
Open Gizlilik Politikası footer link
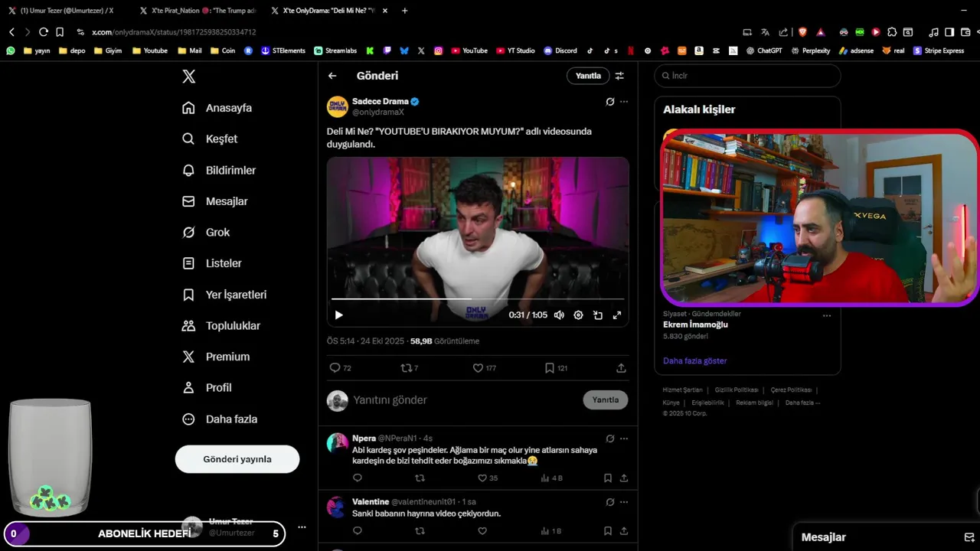click(737, 390)
